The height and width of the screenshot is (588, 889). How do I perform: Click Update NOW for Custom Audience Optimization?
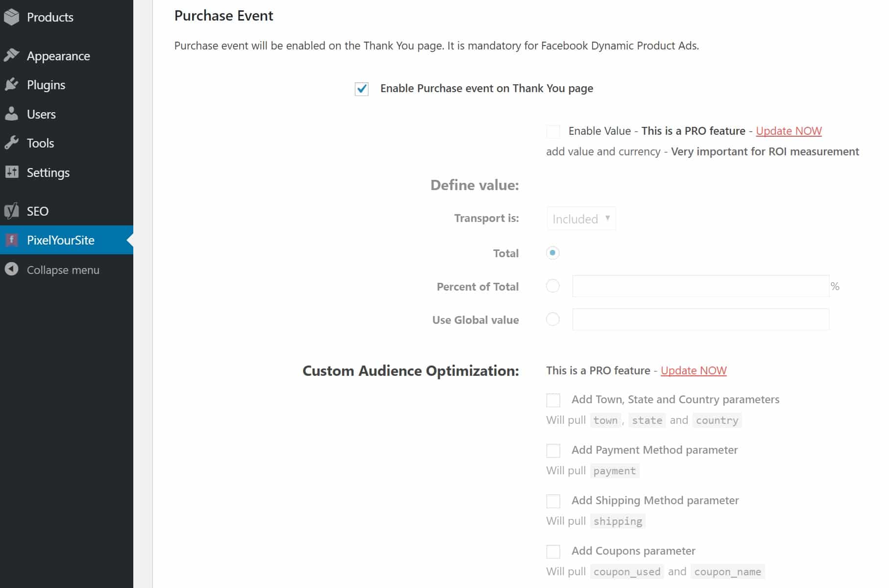693,370
